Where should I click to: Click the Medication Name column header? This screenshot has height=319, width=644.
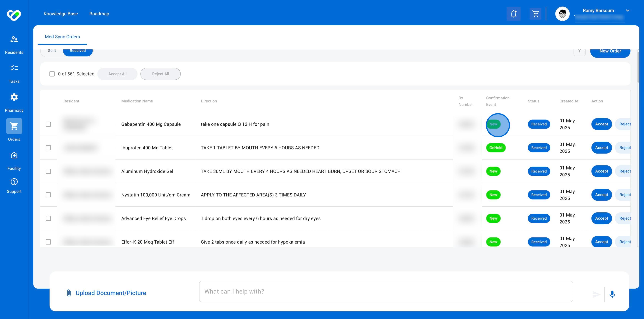[x=137, y=101]
